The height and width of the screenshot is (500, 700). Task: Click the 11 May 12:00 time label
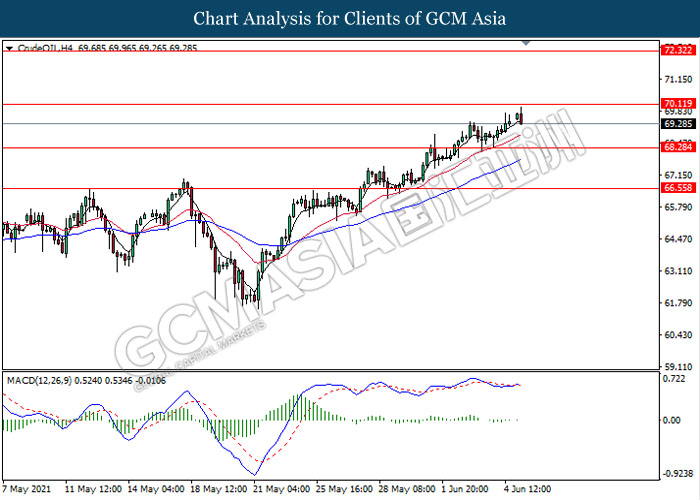(x=93, y=489)
